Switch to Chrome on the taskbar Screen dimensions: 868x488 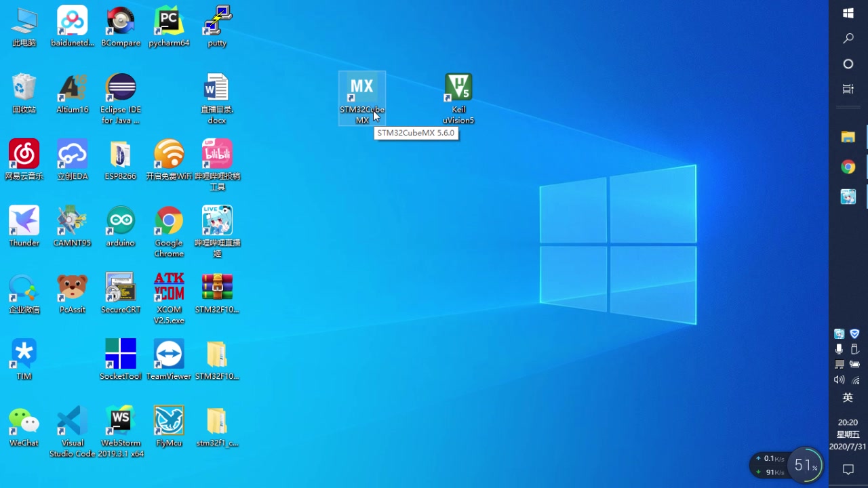pos(848,167)
